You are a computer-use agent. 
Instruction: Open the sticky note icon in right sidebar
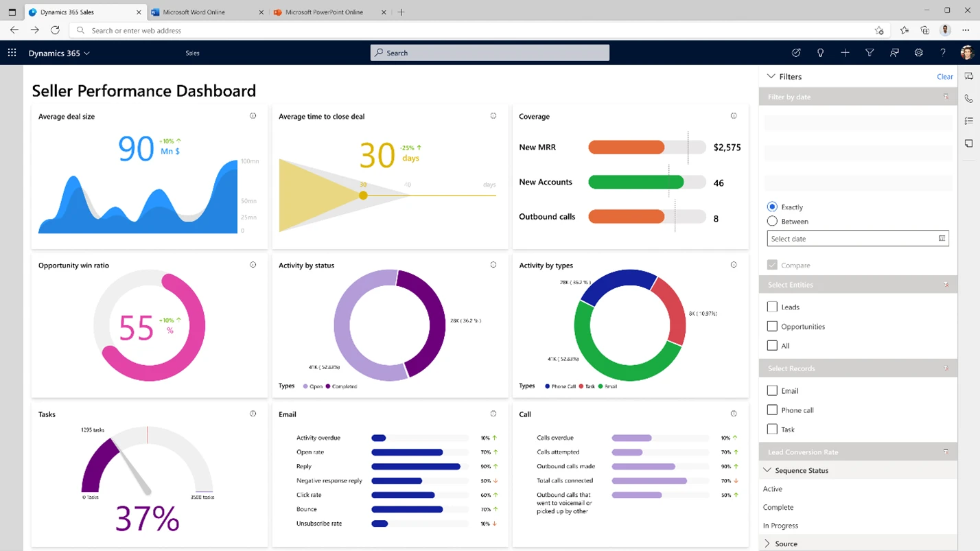pyautogui.click(x=968, y=143)
